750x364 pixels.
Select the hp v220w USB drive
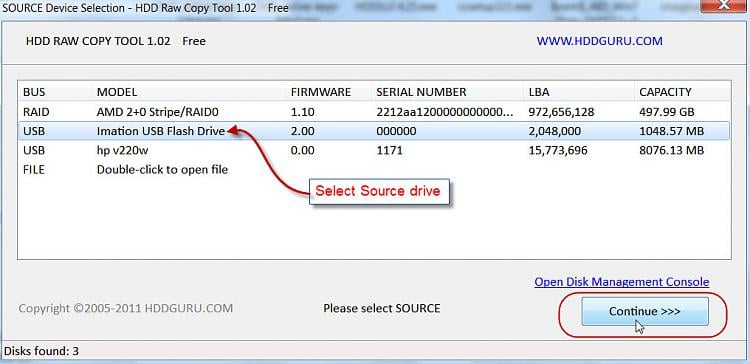[x=374, y=150]
